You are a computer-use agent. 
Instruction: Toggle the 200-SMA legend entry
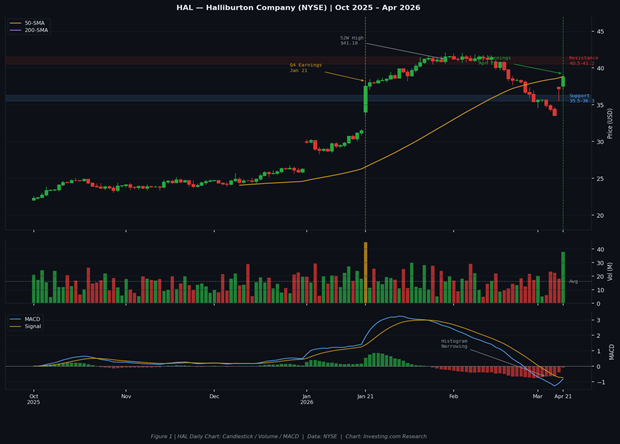pyautogui.click(x=32, y=29)
